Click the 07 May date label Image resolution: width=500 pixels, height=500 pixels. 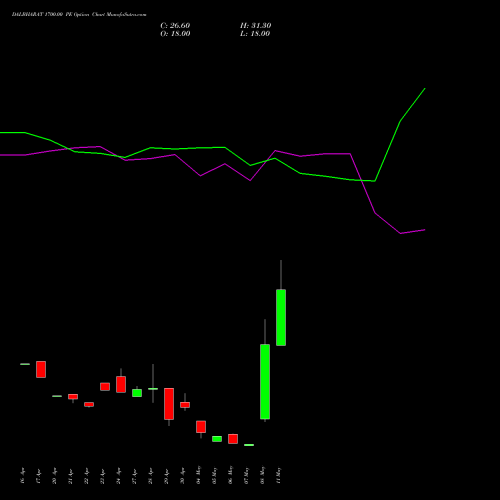pos(247,475)
